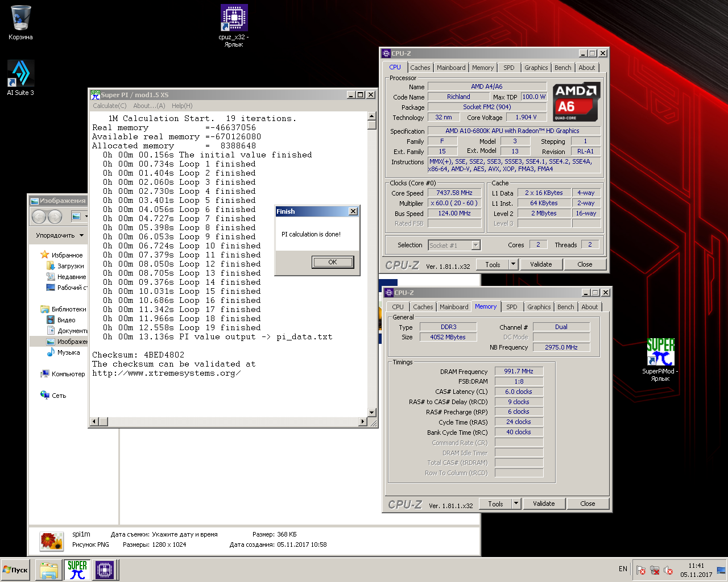Switch to CPU-Z in the taskbar
Screen dimensions: 728x582
(105, 569)
